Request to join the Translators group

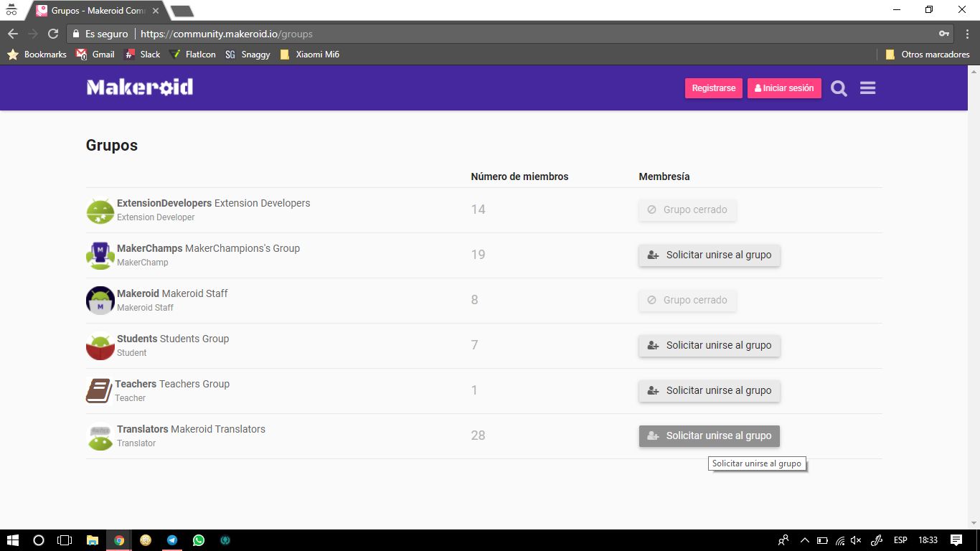(709, 436)
